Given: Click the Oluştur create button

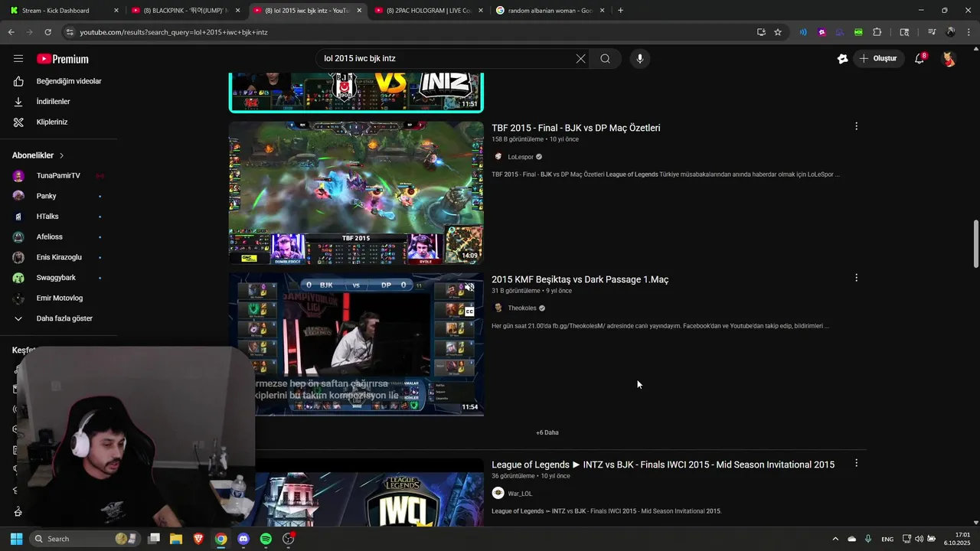Looking at the screenshot, I should (877, 58).
